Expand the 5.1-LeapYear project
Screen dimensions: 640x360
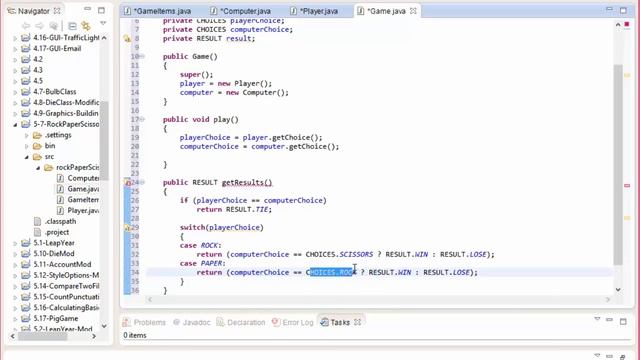pos(15,243)
